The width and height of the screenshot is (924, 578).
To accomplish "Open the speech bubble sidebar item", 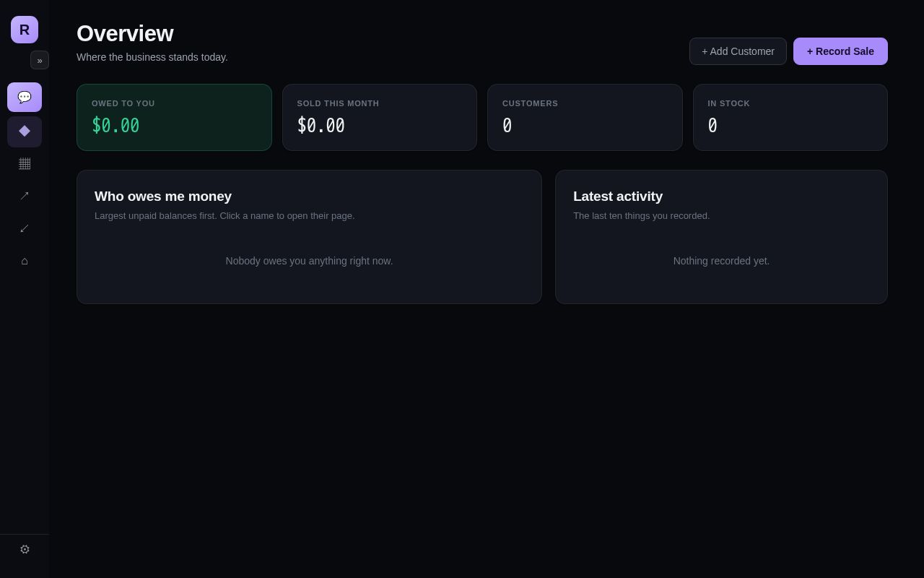I will (x=25, y=97).
